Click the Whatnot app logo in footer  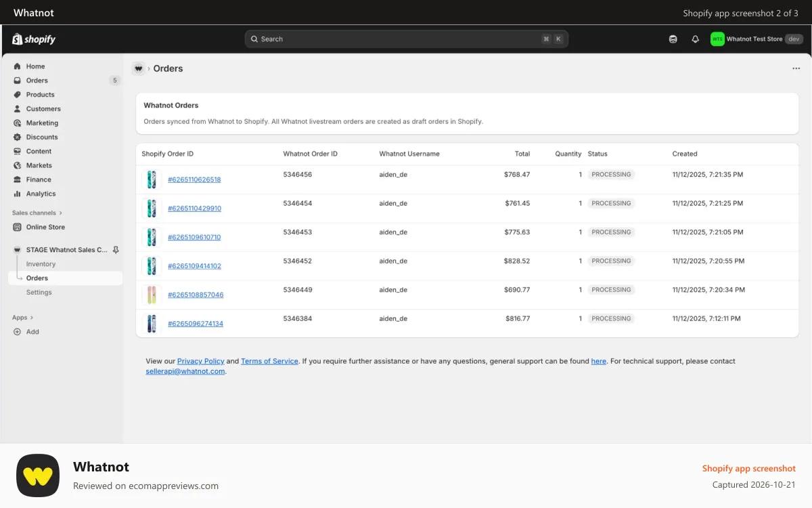[x=38, y=475]
